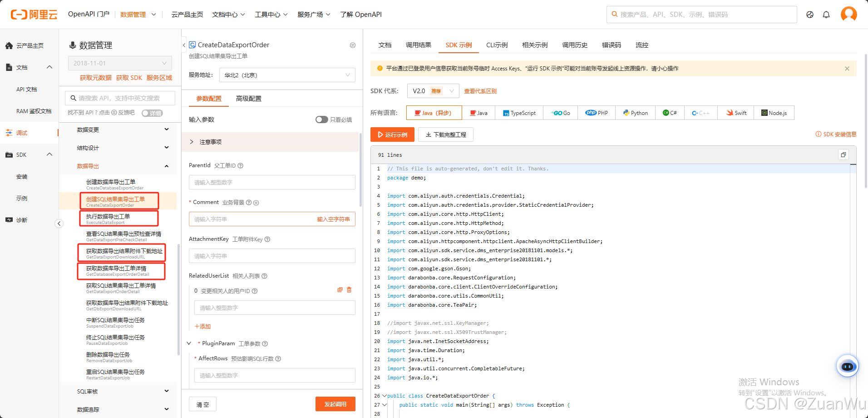Viewport: 868px width, 418px height.
Task: Open the 服务地址 region dropdown
Action: (287, 75)
